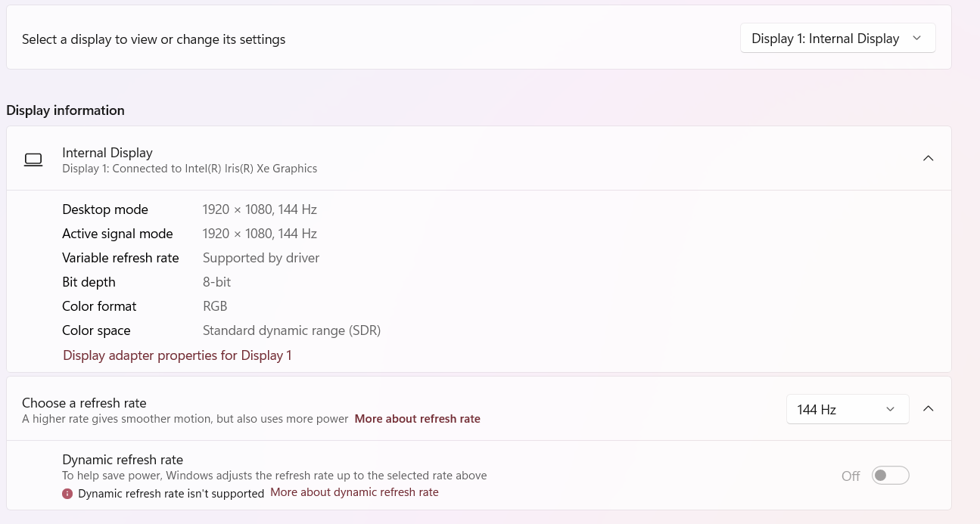The width and height of the screenshot is (980, 524).
Task: Select the Desktop mode value 1920 × 1080
Action: (260, 209)
